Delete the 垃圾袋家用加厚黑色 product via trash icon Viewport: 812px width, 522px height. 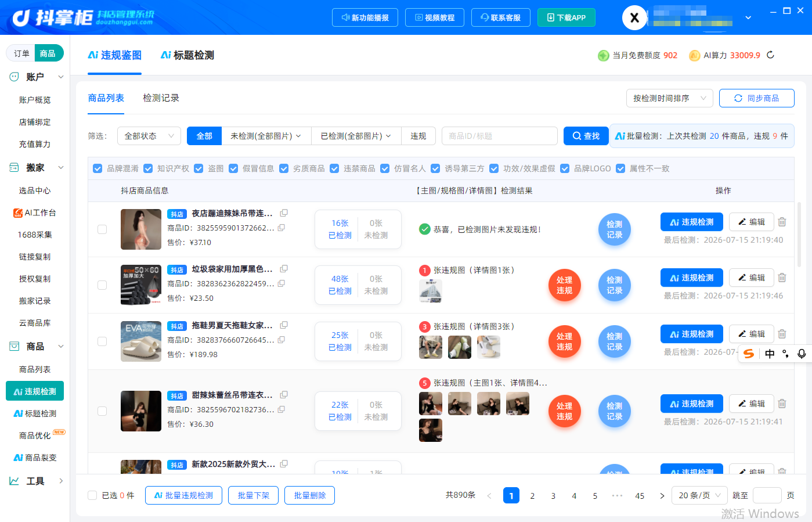point(782,278)
